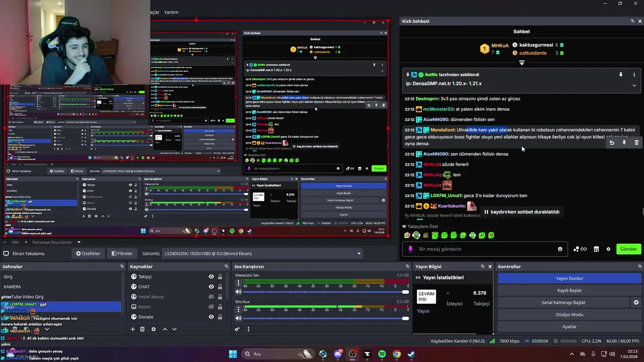Adjust Mic/Aux volume slider

pyautogui.click(x=326, y=318)
